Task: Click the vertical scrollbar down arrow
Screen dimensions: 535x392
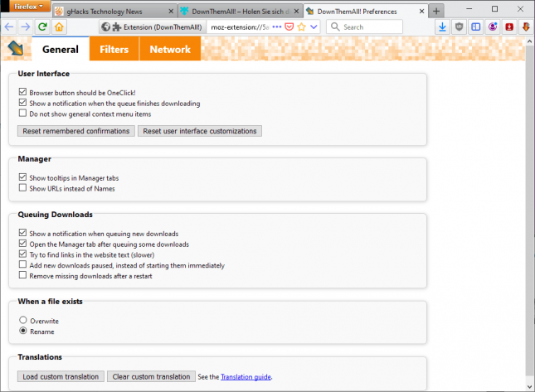Action: (x=529, y=387)
